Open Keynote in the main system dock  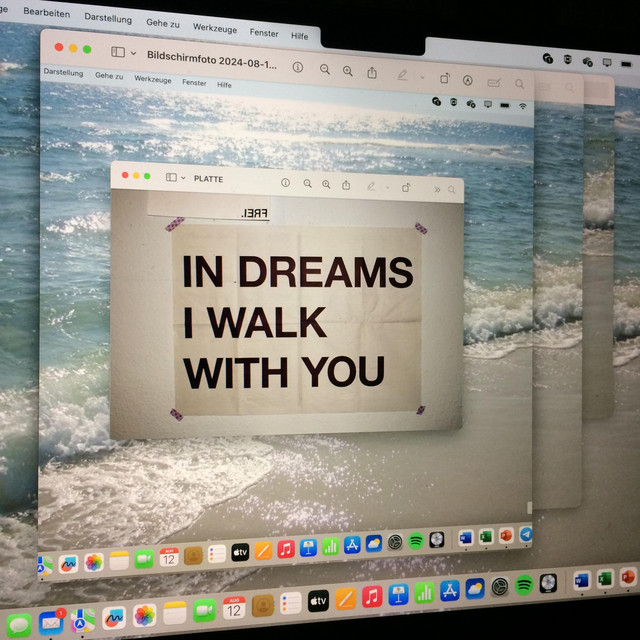pos(398,594)
